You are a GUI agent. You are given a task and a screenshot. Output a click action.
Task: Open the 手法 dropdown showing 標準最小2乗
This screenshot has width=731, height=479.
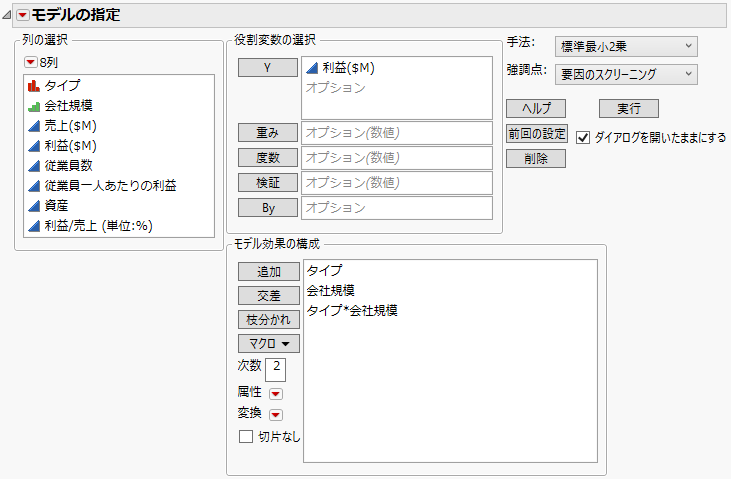[x=626, y=46]
